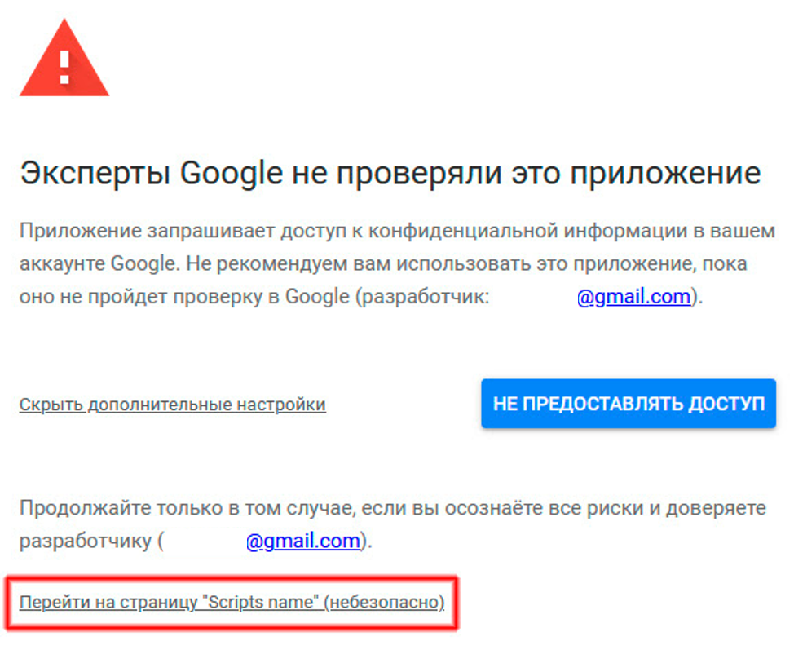This screenshot has height=672, width=794.
Task: Click the word "Google" in the heading
Action: (232, 173)
